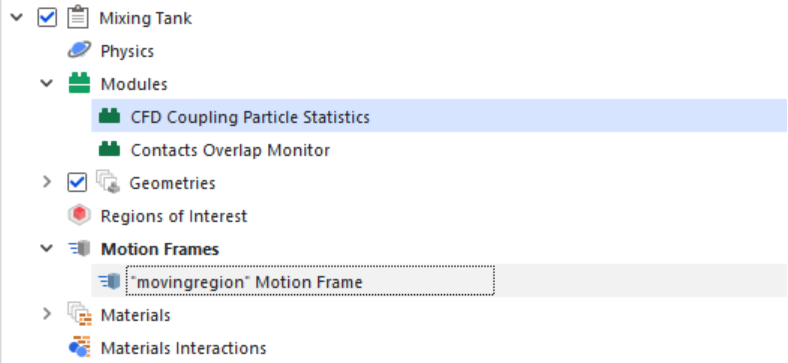Image resolution: width=788 pixels, height=363 pixels.
Task: Click the Geometries stacked-shapes icon
Action: (108, 183)
